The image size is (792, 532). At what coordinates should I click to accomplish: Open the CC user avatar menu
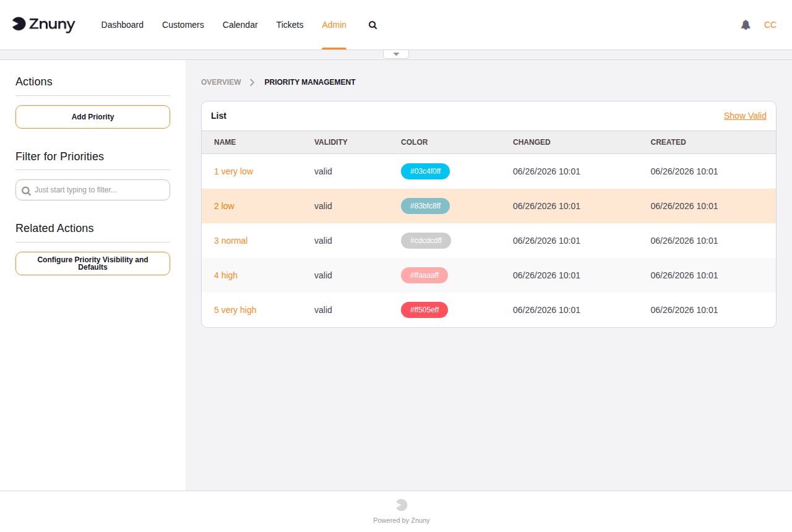770,25
